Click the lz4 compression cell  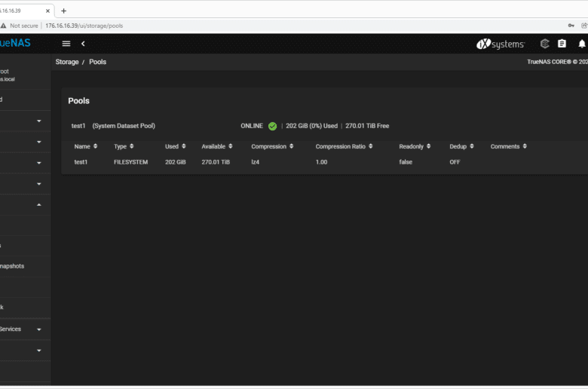click(x=256, y=162)
